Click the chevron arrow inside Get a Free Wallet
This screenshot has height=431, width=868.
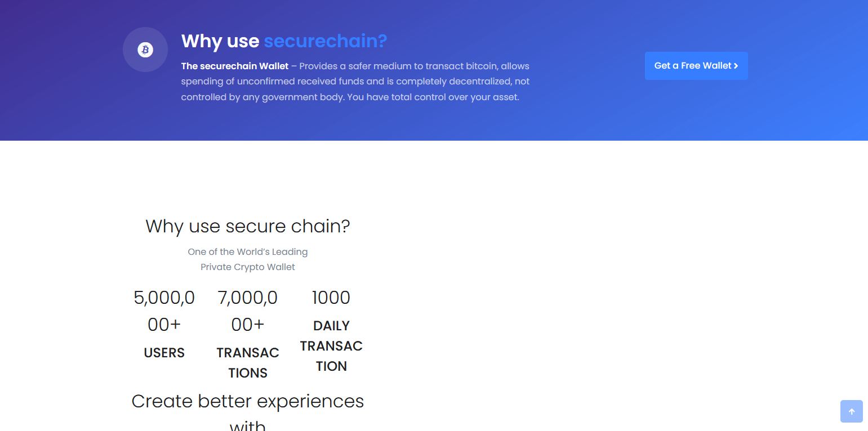click(736, 66)
